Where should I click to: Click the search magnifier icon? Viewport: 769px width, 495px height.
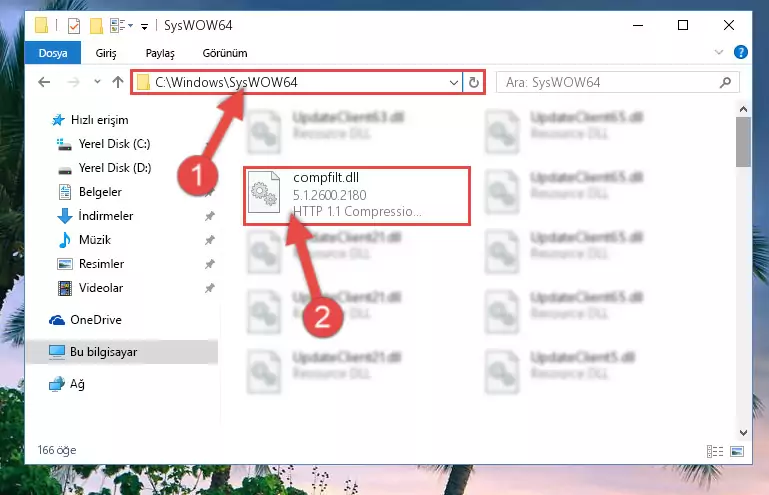pyautogui.click(x=725, y=82)
